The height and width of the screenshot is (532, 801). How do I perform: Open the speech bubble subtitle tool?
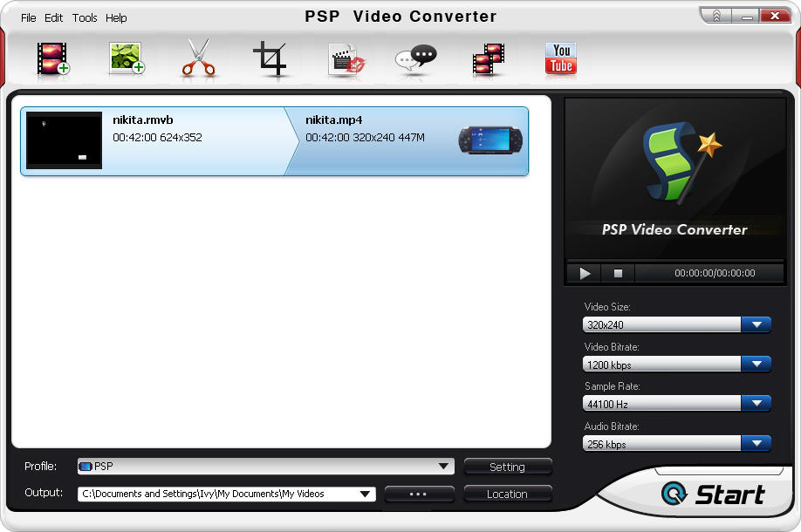click(x=416, y=59)
